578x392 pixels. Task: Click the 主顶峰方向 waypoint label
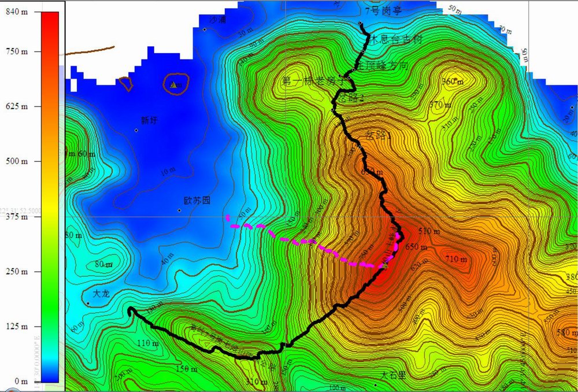click(x=383, y=66)
